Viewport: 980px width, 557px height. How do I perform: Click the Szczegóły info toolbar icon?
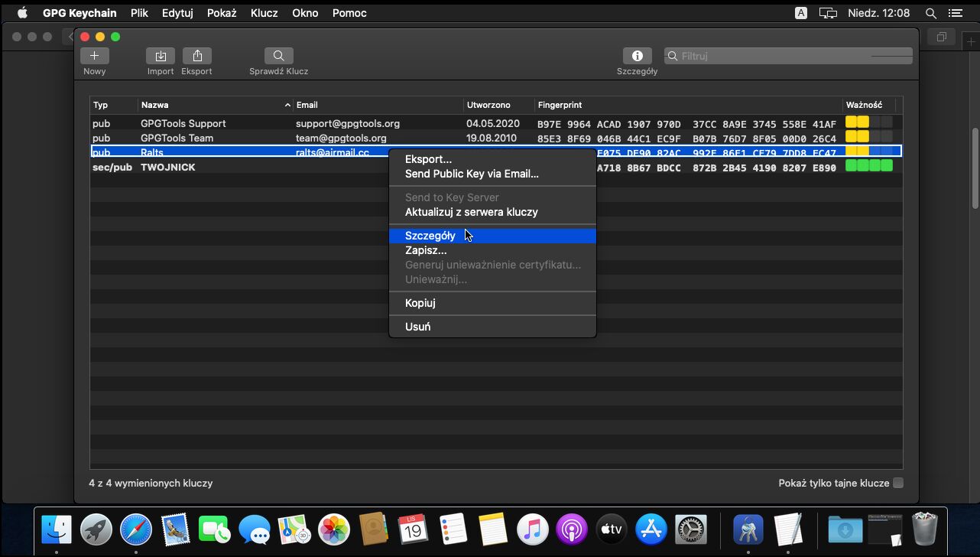coord(637,56)
